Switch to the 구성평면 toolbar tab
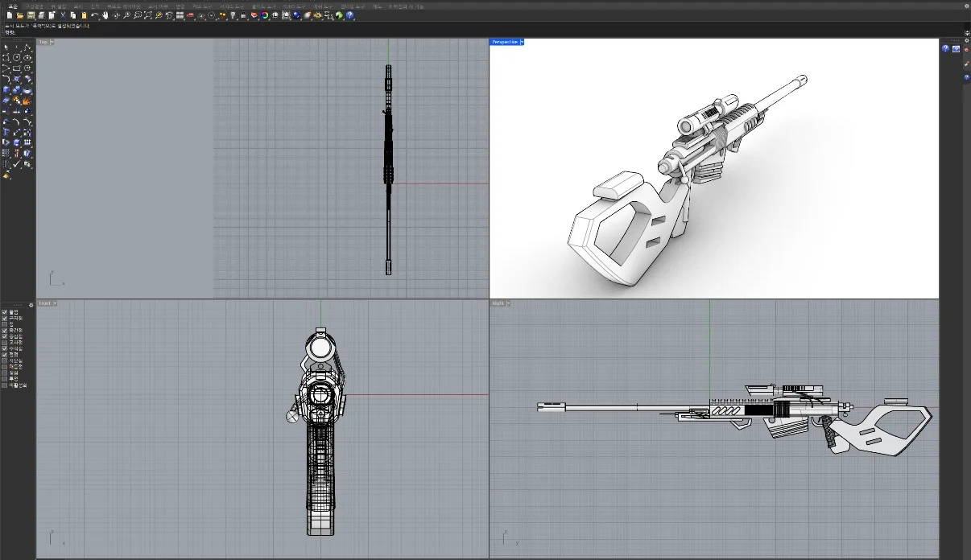 coord(34,6)
